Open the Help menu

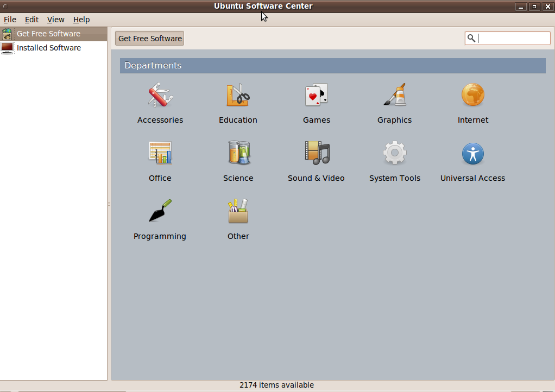tap(81, 20)
